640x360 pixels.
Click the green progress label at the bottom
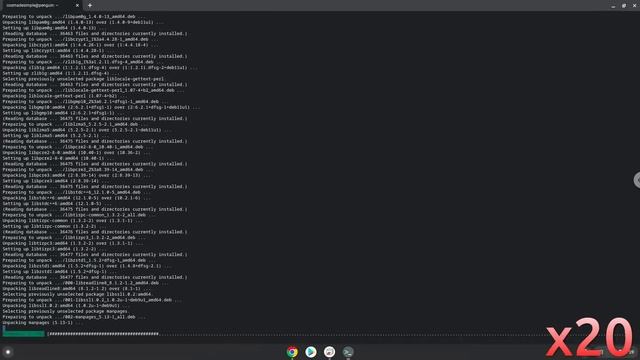(24, 333)
